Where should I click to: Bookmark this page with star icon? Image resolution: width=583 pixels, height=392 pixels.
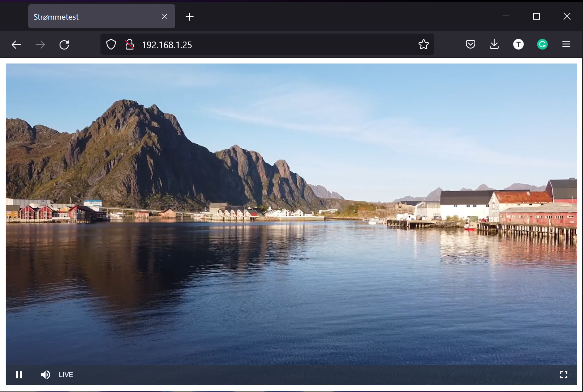[x=423, y=45]
